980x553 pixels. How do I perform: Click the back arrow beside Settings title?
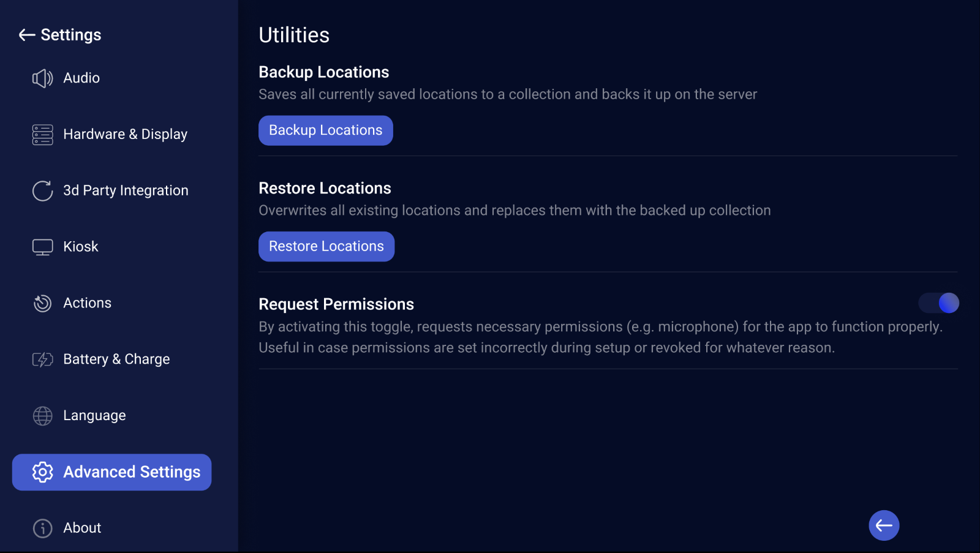[26, 35]
